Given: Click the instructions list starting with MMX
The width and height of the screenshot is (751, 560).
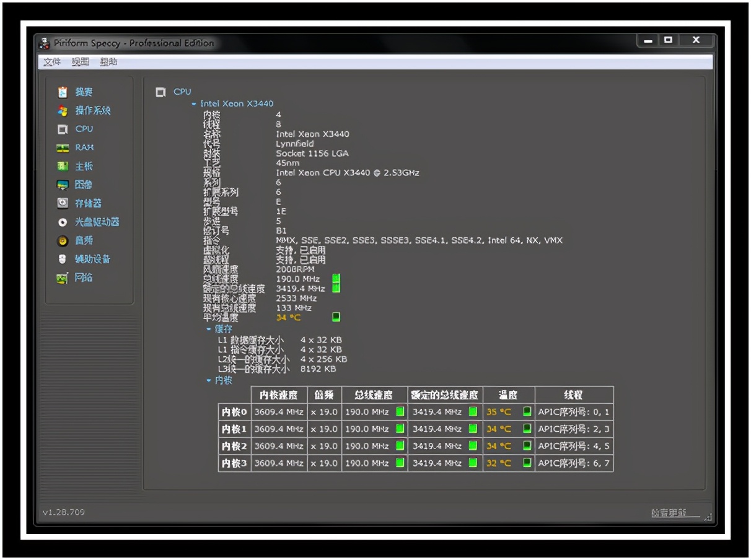Looking at the screenshot, I should [419, 240].
